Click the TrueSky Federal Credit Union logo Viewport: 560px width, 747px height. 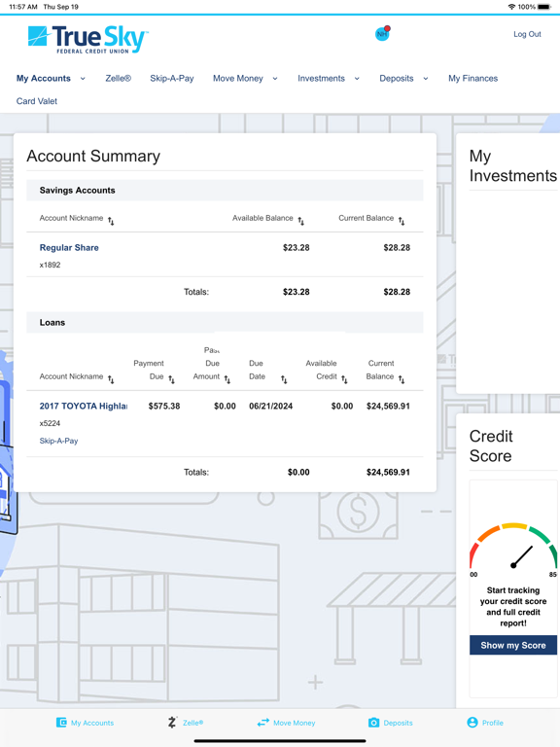pyautogui.click(x=88, y=39)
